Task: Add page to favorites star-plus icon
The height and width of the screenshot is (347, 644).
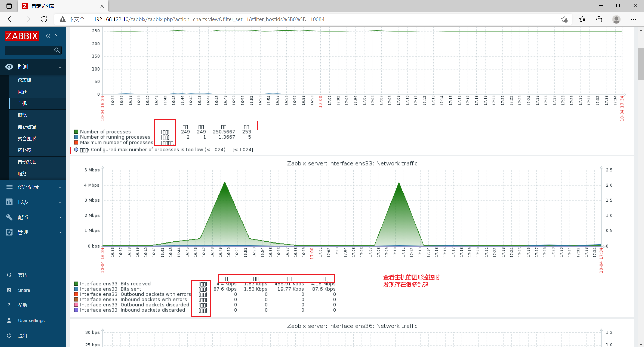Action: [564, 19]
